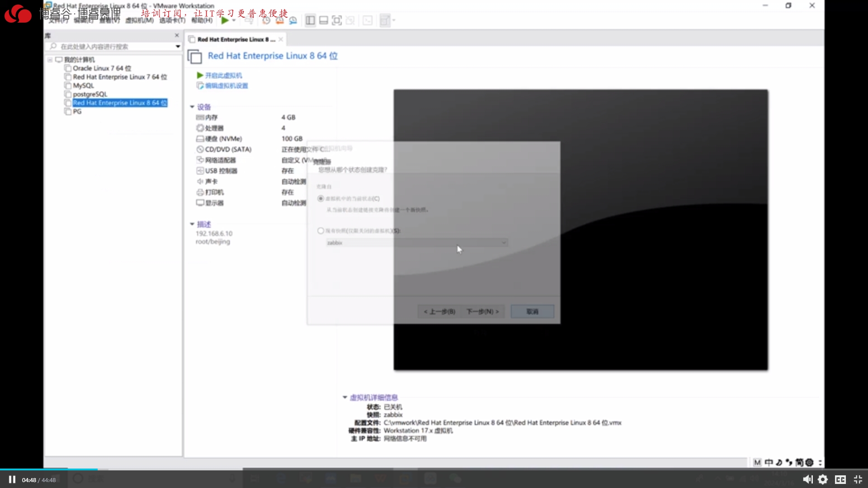The width and height of the screenshot is (868, 488).
Task: Open the 虚拟机(M) menu
Action: (139, 20)
